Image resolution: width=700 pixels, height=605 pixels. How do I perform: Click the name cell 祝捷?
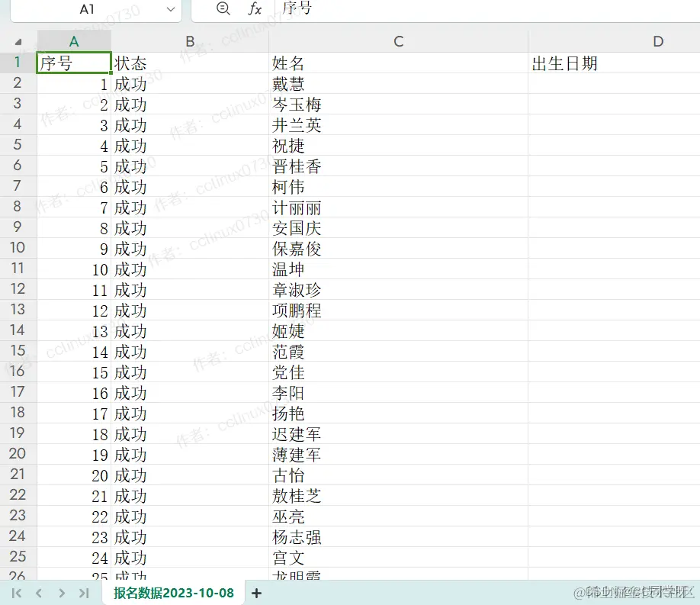(398, 145)
